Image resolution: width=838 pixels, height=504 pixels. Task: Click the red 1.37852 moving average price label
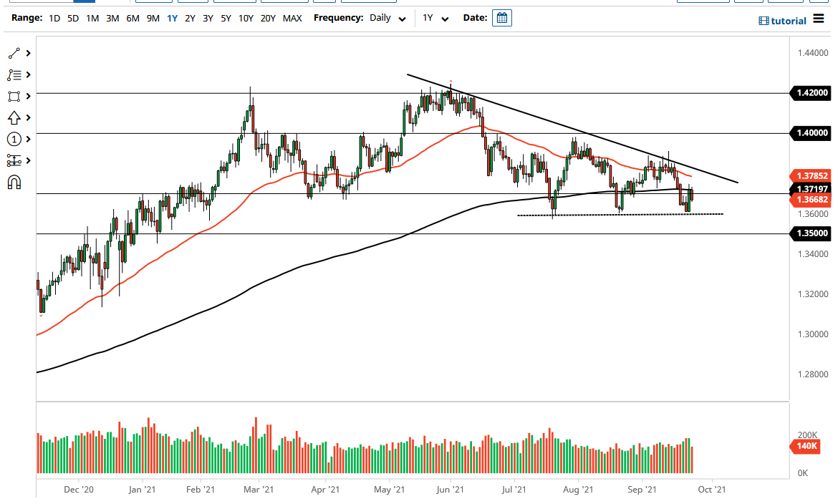click(811, 175)
